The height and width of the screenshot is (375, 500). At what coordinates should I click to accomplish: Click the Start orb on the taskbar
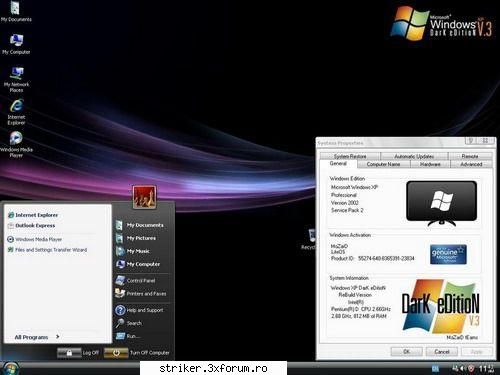click(10, 368)
